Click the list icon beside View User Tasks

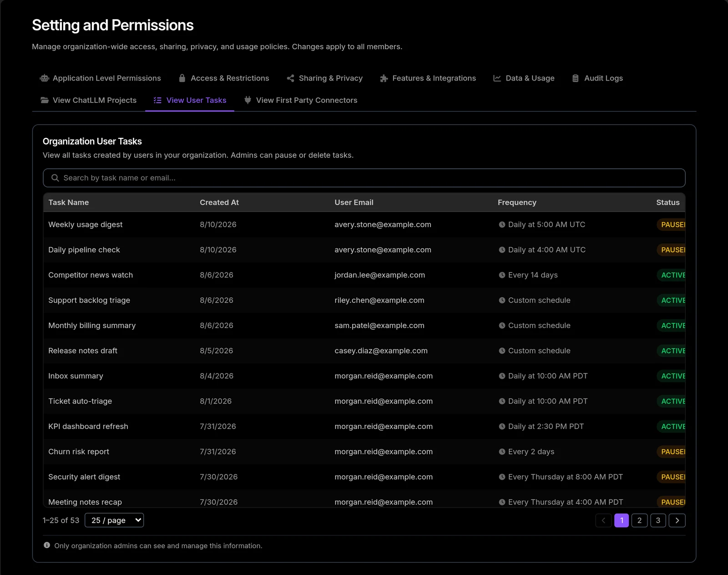click(157, 100)
